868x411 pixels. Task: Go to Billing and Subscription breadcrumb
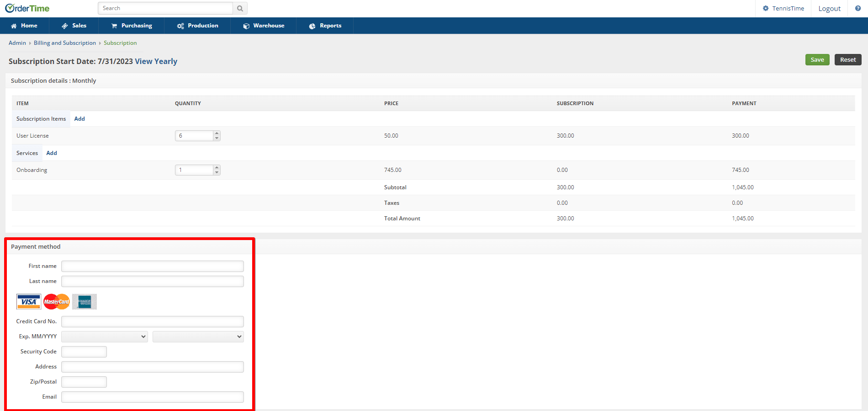click(x=65, y=43)
